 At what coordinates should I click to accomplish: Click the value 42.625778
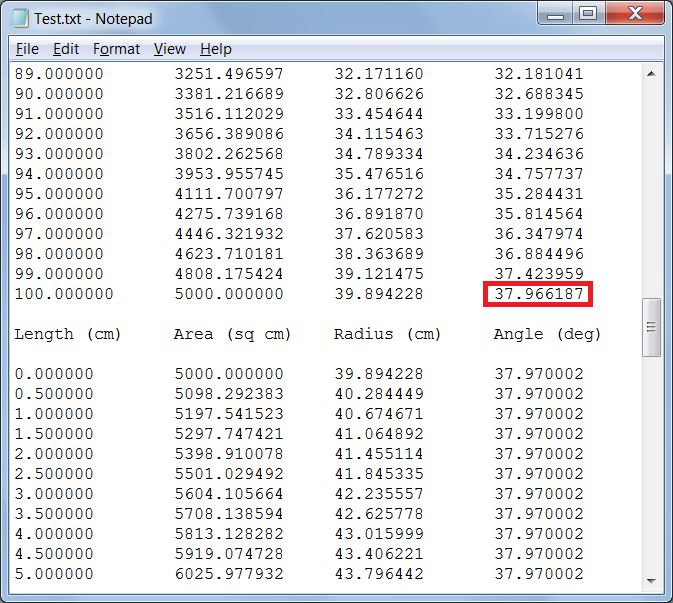pyautogui.click(x=379, y=514)
